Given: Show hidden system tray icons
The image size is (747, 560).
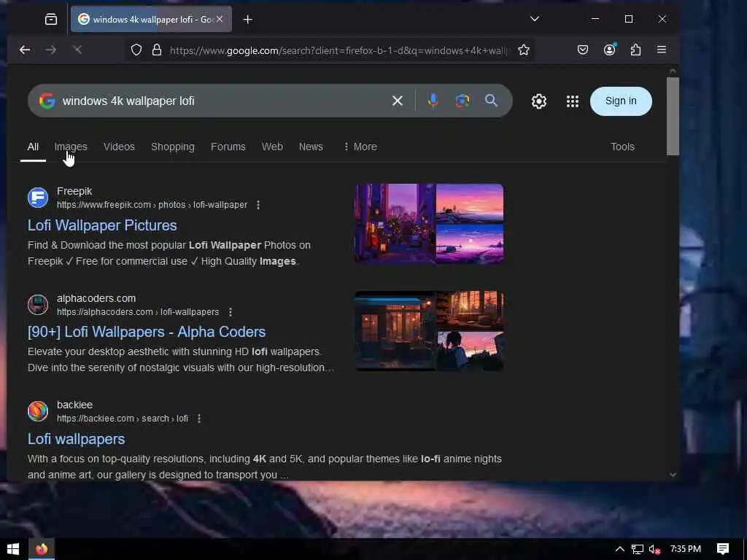Looking at the screenshot, I should 619,549.
